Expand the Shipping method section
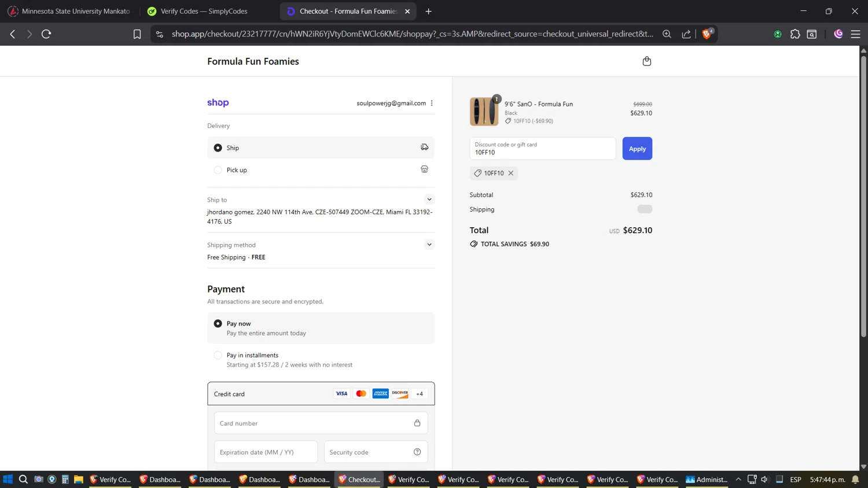The height and width of the screenshot is (488, 868). point(429,245)
